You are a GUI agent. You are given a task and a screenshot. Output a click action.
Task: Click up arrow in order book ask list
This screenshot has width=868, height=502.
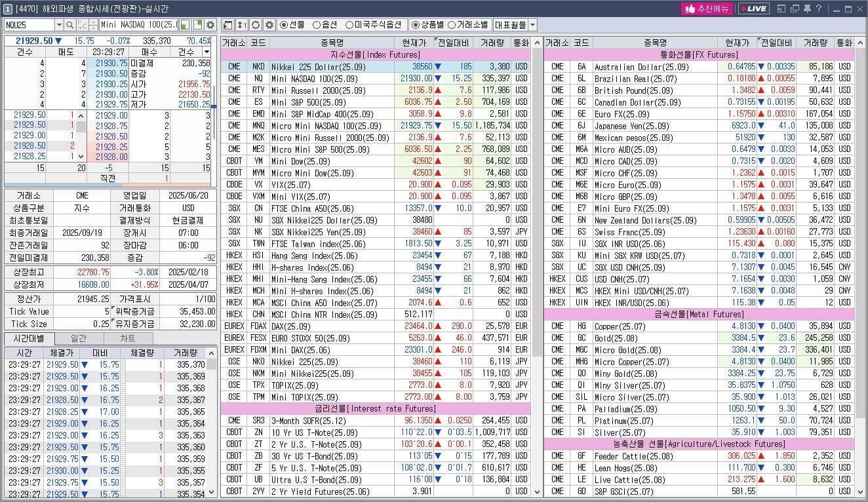pos(81,115)
